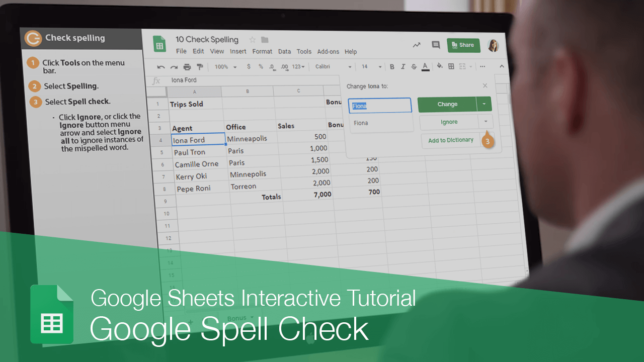
Task: Toggle italic formatting
Action: point(403,66)
